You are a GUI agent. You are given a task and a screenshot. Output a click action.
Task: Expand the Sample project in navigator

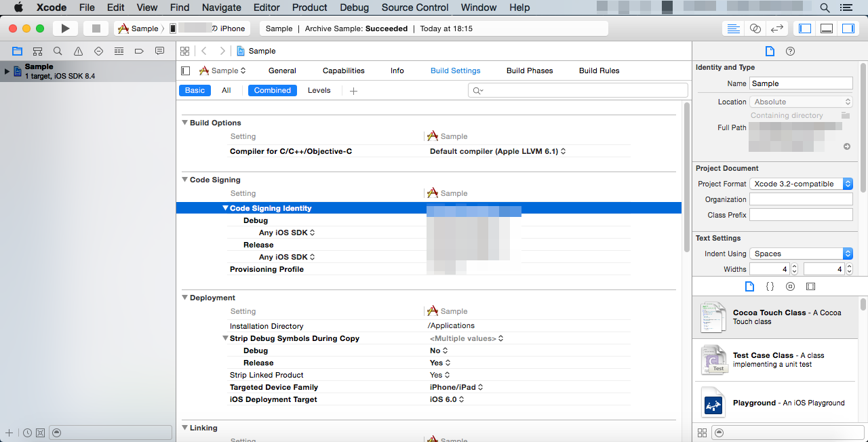click(7, 71)
